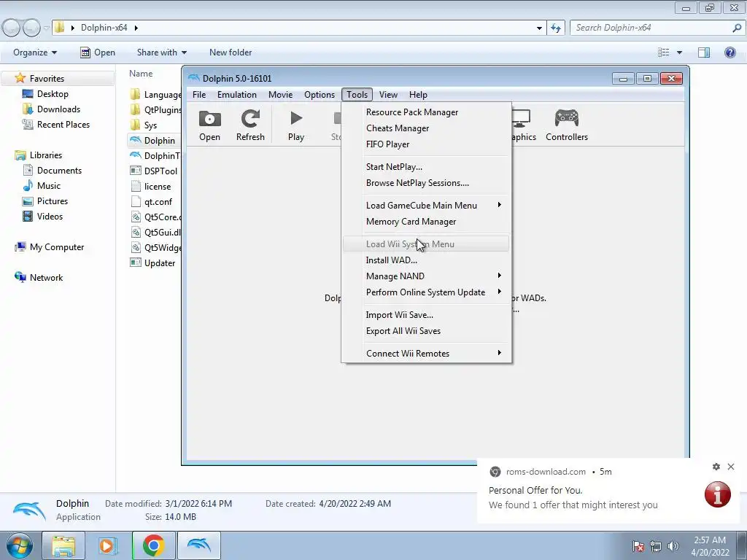Image resolution: width=747 pixels, height=560 pixels.
Task: Open File Explorer from the taskbar
Action: coord(63,545)
